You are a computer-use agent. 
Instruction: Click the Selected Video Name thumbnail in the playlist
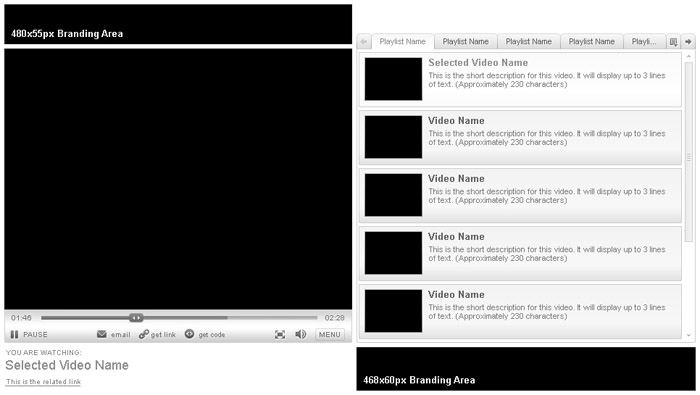(393, 79)
